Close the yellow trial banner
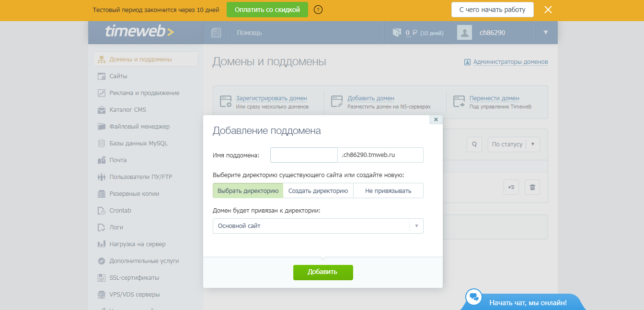Viewport: 644px width, 310px height. [548, 10]
